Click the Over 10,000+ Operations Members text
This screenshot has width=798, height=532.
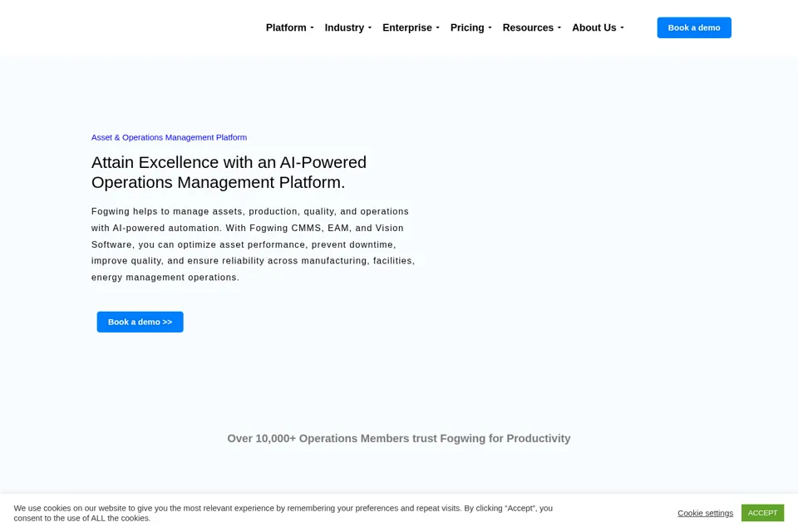(x=398, y=438)
